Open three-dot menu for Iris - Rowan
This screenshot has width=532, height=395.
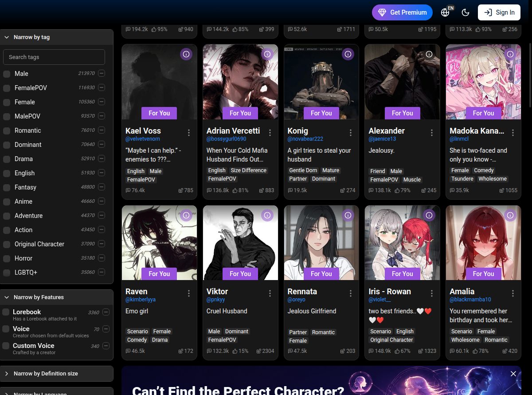tap(432, 293)
